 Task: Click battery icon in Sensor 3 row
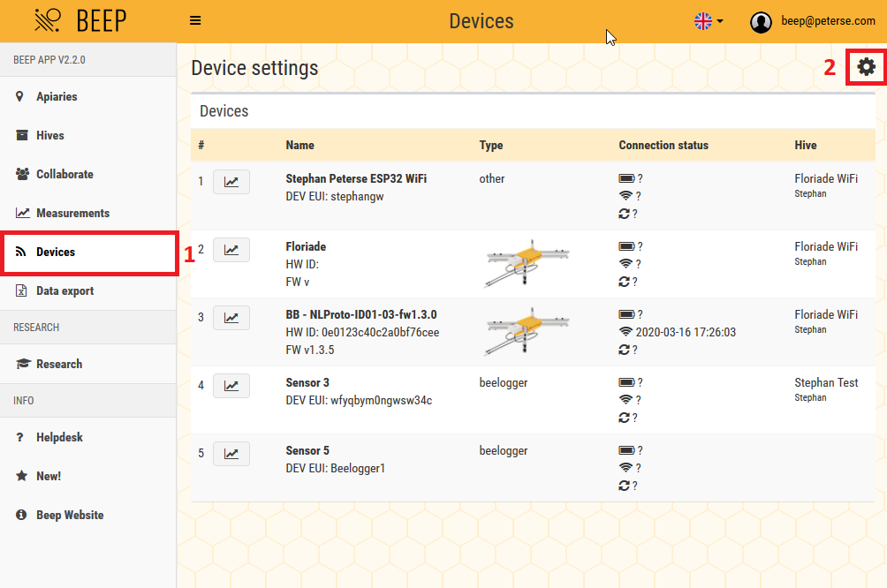626,382
